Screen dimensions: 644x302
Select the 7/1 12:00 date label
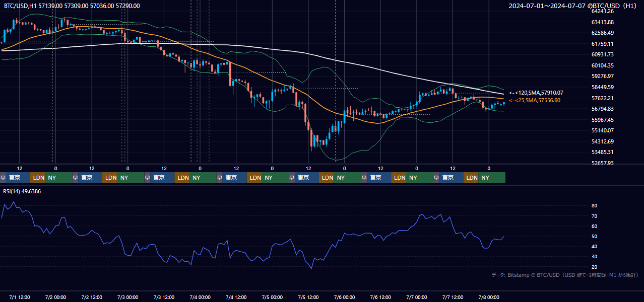coord(20,297)
